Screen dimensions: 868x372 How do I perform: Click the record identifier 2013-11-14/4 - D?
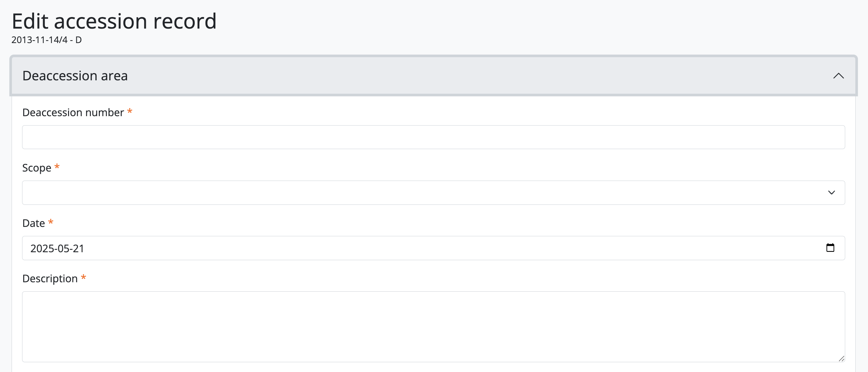pyautogui.click(x=46, y=40)
